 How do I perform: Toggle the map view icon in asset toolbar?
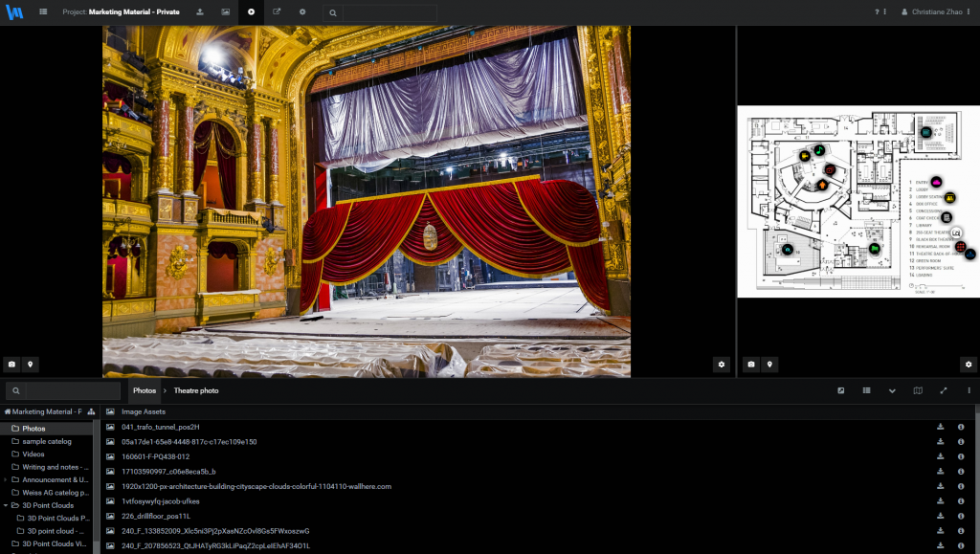pyautogui.click(x=918, y=390)
